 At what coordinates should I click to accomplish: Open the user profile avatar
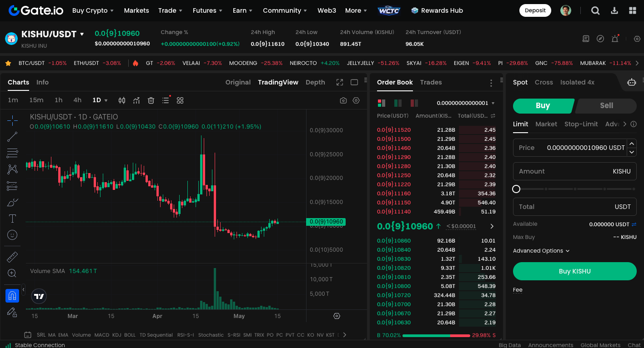tap(566, 10)
